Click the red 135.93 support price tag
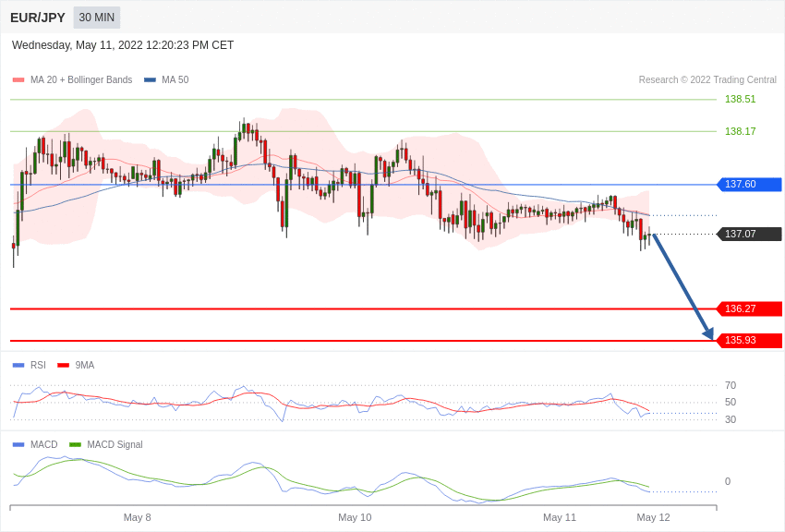Viewport: 785px width, 532px height. pos(750,340)
